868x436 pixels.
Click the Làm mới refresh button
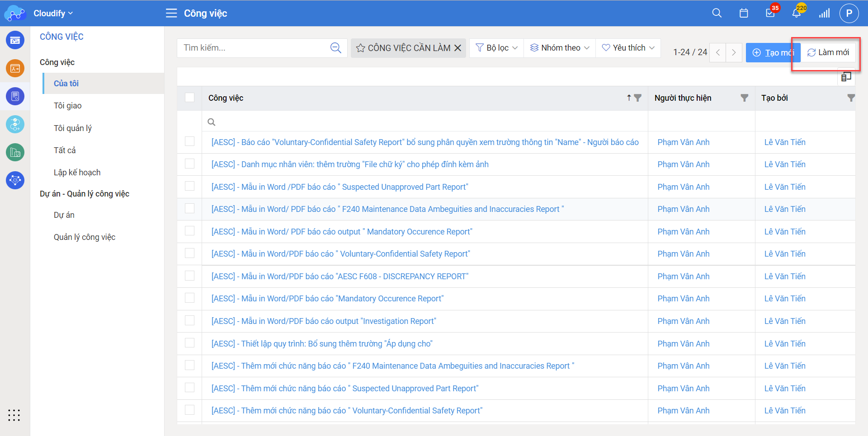[828, 52]
